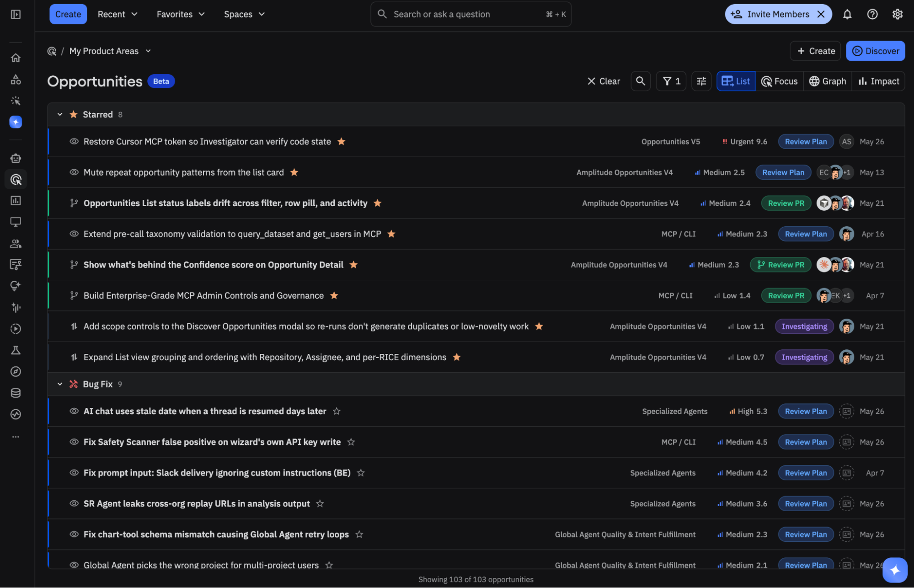The height and width of the screenshot is (588, 914).
Task: Click the blue Create button in top bar
Action: 68,14
